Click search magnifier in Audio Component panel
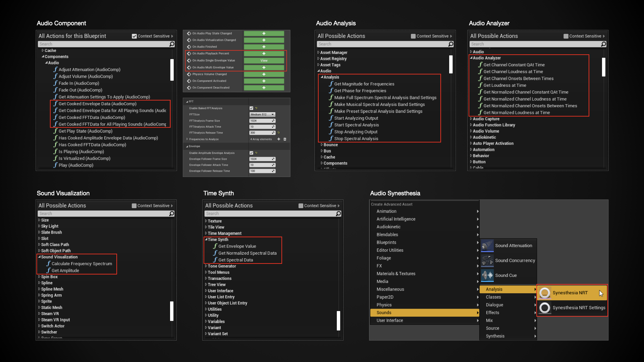644x362 pixels. 172,44
